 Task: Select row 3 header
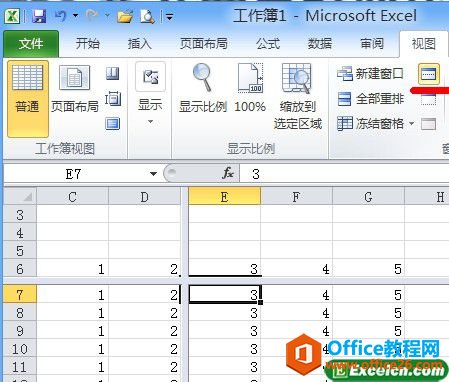[20, 215]
